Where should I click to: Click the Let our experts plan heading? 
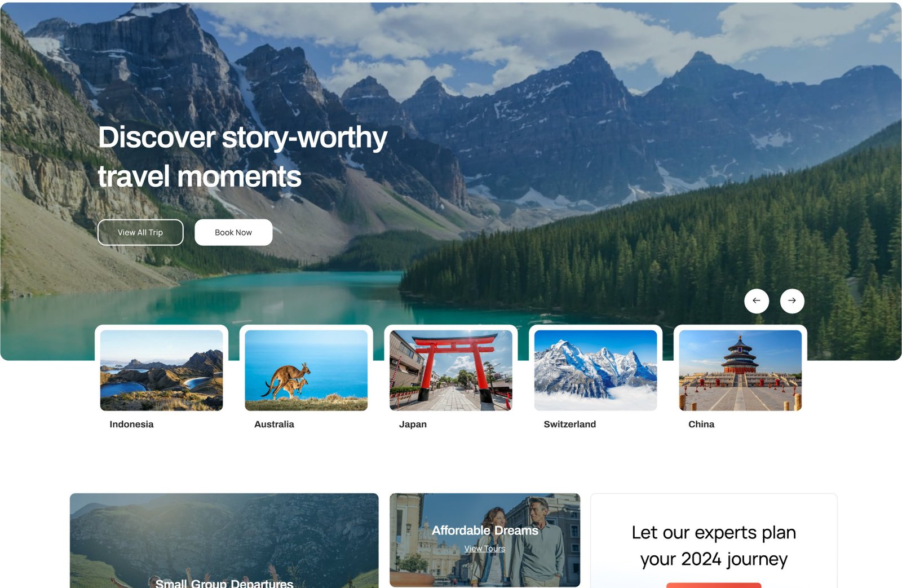point(714,546)
